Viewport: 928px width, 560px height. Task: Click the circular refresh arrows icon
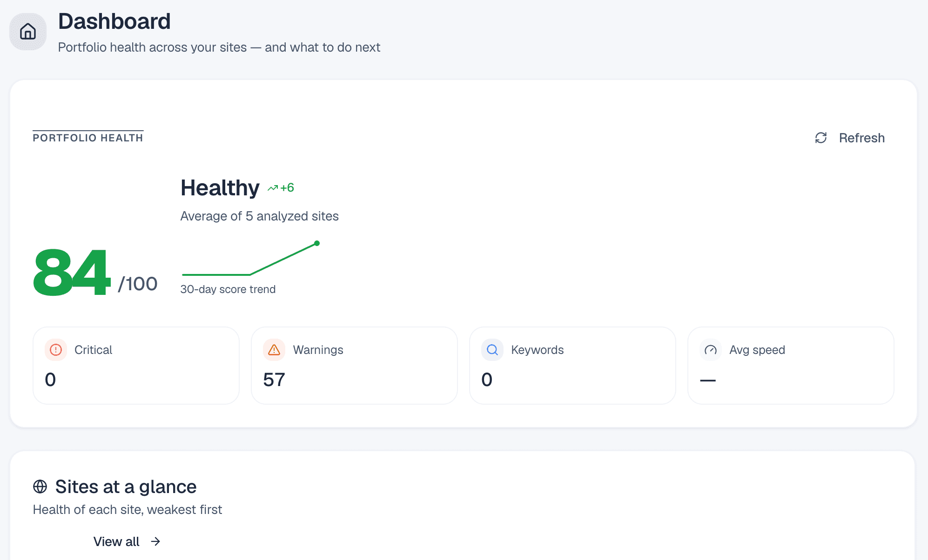coord(821,138)
